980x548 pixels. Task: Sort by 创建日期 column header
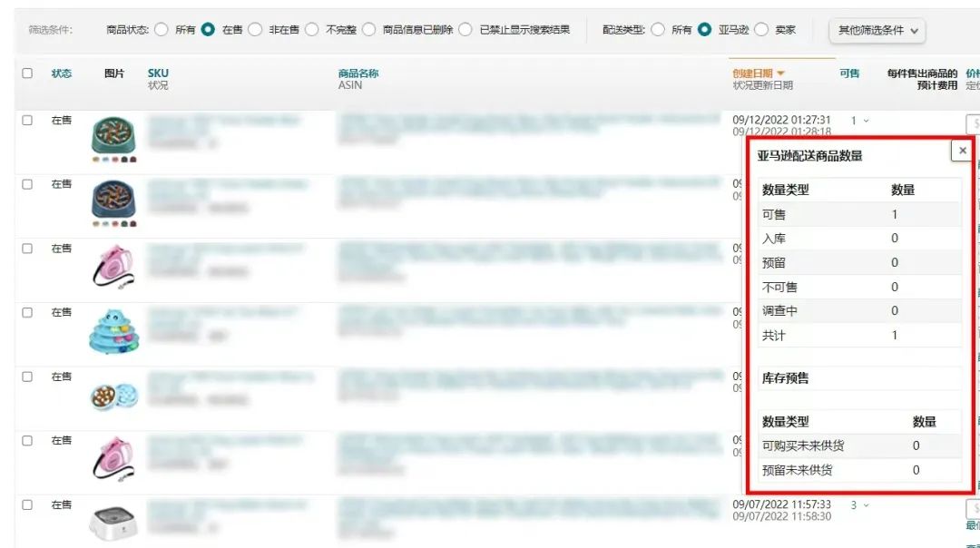(x=758, y=73)
